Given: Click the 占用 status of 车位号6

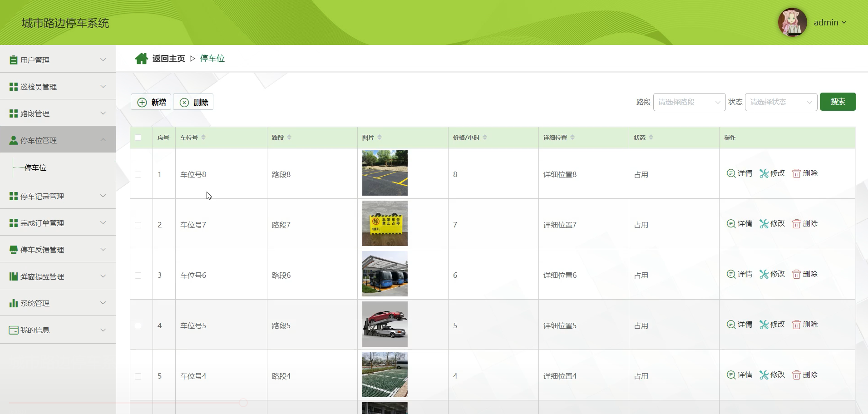Looking at the screenshot, I should pyautogui.click(x=641, y=276).
